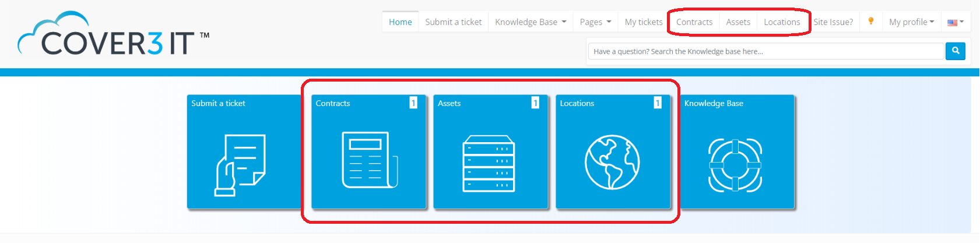Click the globe icon in Locations tile
The height and width of the screenshot is (243, 980).
coord(612,163)
